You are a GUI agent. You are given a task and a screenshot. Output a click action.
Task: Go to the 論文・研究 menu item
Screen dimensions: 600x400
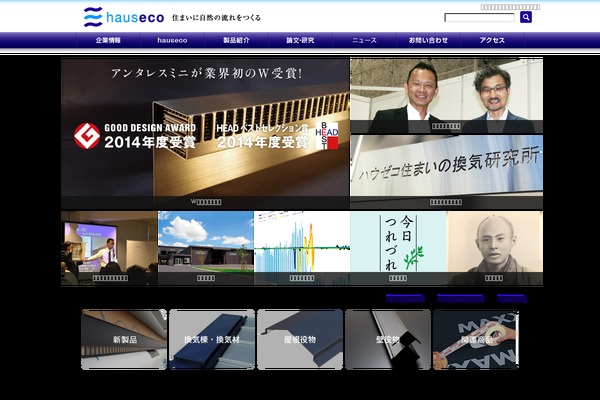[x=300, y=40]
